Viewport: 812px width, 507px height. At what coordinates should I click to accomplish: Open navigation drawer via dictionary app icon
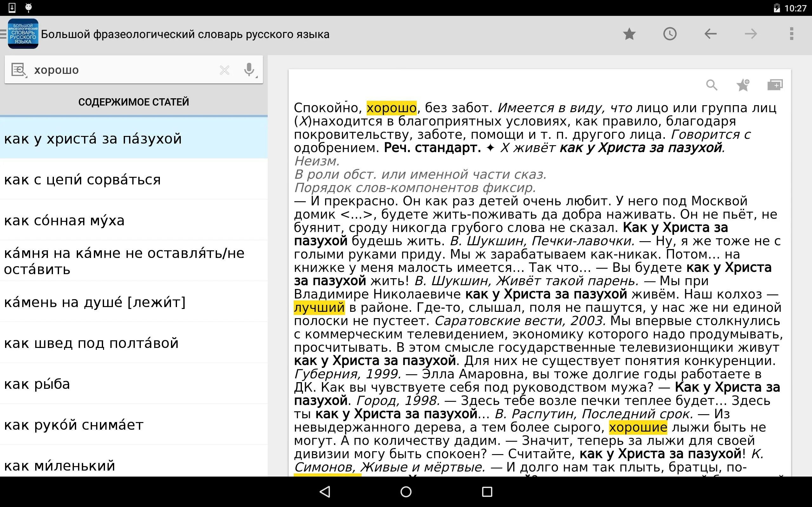pos(22,34)
